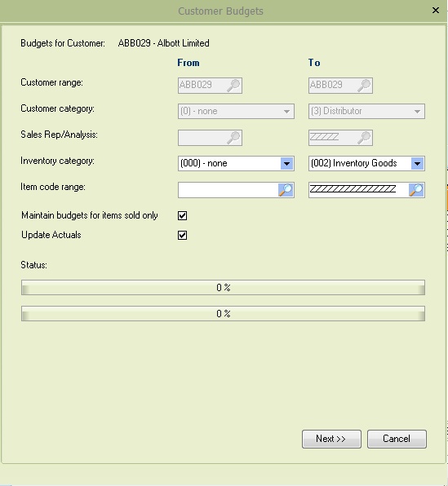Click the Customer Budgets title text
The image size is (448, 486).
tap(220, 11)
